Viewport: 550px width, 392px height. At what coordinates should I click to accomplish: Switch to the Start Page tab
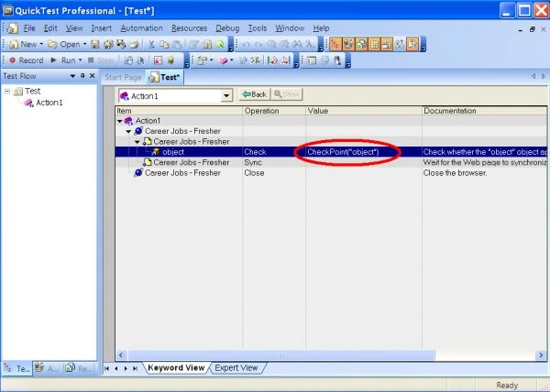(123, 78)
